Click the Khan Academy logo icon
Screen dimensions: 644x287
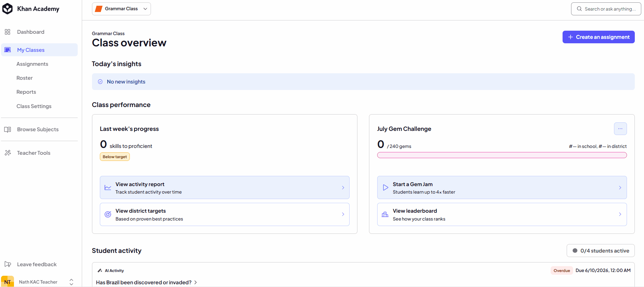[7, 9]
